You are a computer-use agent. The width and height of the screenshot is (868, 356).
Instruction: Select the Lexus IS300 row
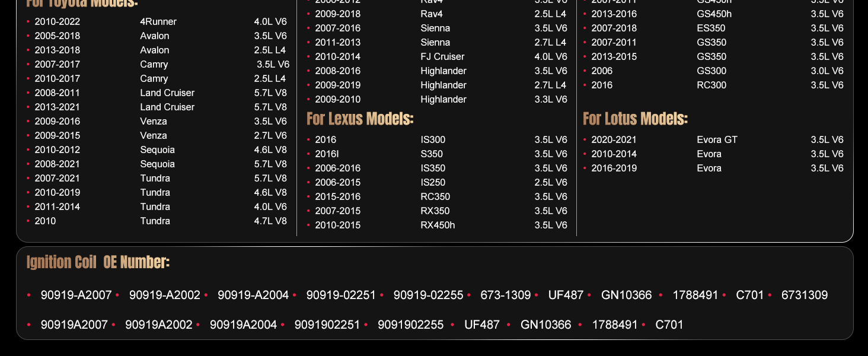point(433,140)
